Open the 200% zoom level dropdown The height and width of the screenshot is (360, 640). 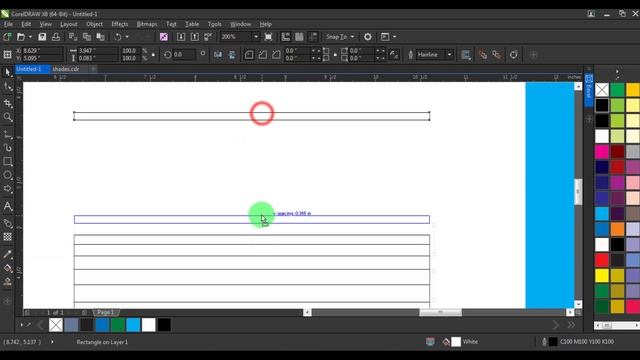coord(256,37)
